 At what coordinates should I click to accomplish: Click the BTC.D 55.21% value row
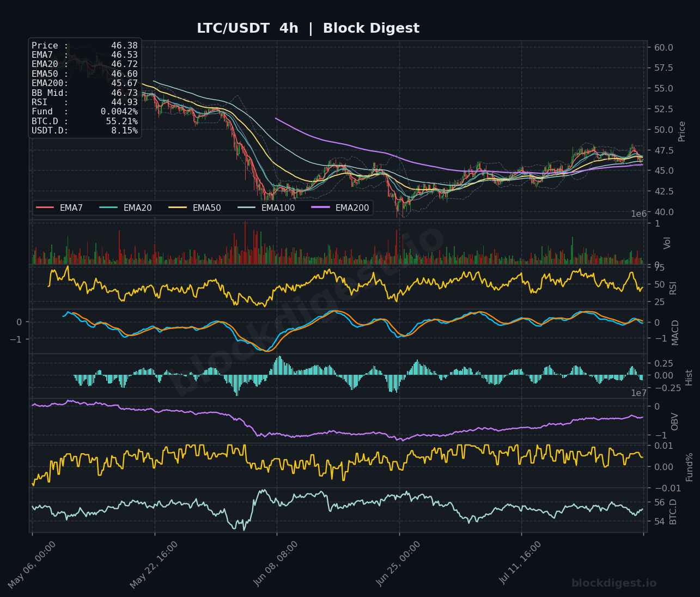tap(84, 121)
